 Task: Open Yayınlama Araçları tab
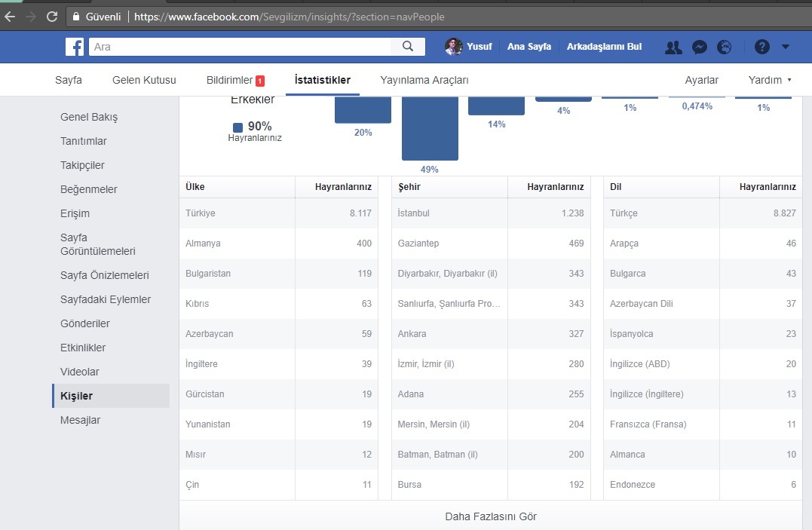tap(424, 80)
